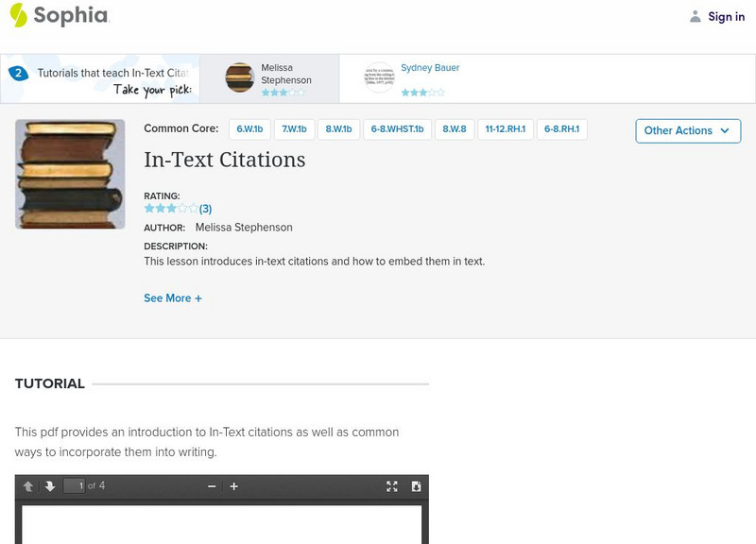756x544 pixels.
Task: Open Common Core standard 6-8.RH.1
Action: pyautogui.click(x=562, y=129)
